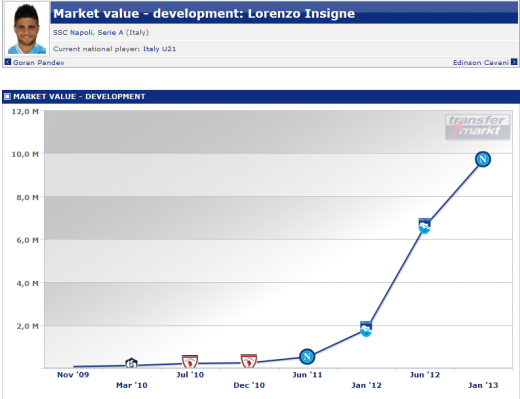This screenshot has height=399, width=520.
Task: Open the SSC Napoli club link
Action: tap(73, 33)
